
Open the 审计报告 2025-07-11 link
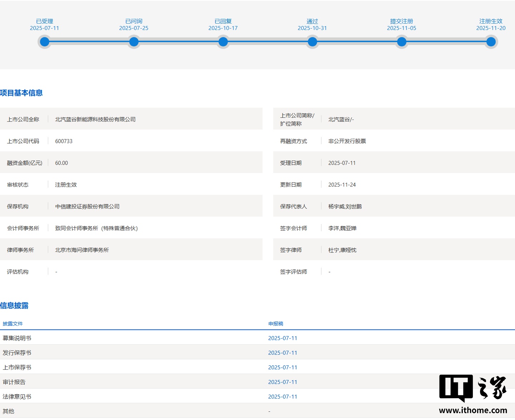[x=283, y=382]
